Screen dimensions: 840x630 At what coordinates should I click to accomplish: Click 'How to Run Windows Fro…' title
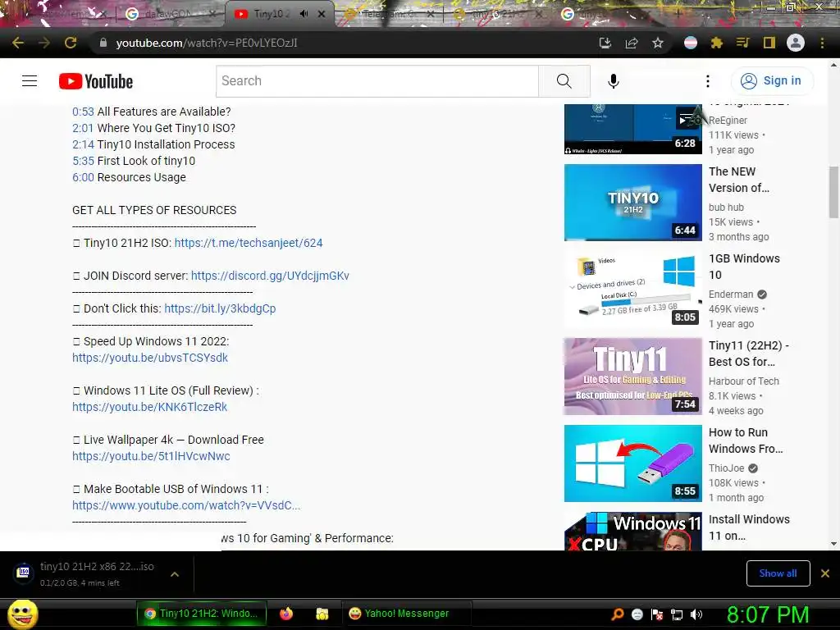746,441
